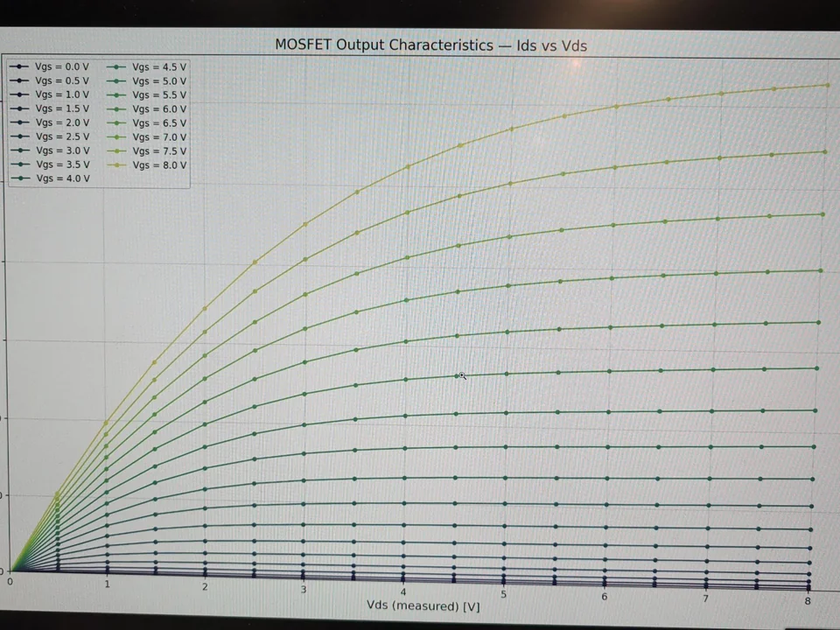Screen dimensions: 840x630
Task: Click the x-axis tick label '7'
Action: (x=705, y=598)
